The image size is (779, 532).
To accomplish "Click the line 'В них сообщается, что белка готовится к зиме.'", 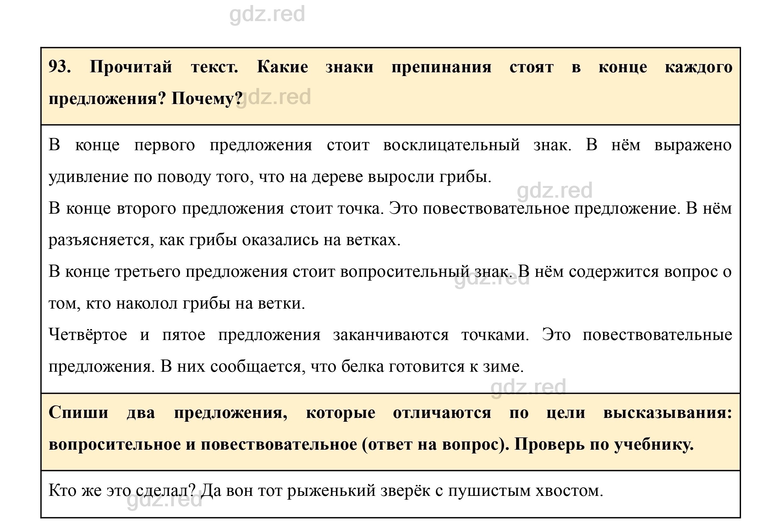I will click(342, 367).
